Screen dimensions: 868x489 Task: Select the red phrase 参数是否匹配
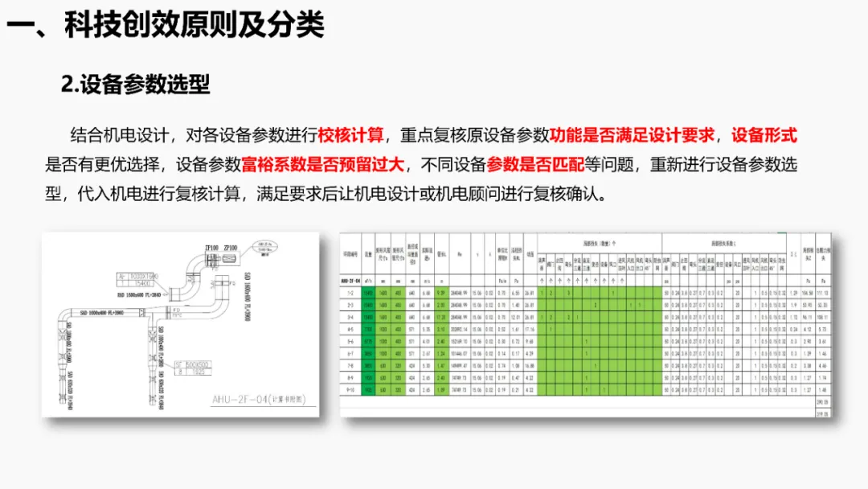tap(535, 165)
